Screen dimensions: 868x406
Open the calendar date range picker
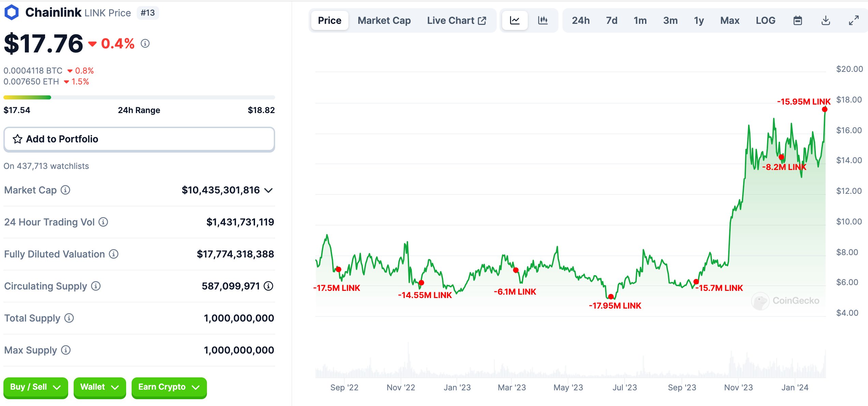click(798, 20)
